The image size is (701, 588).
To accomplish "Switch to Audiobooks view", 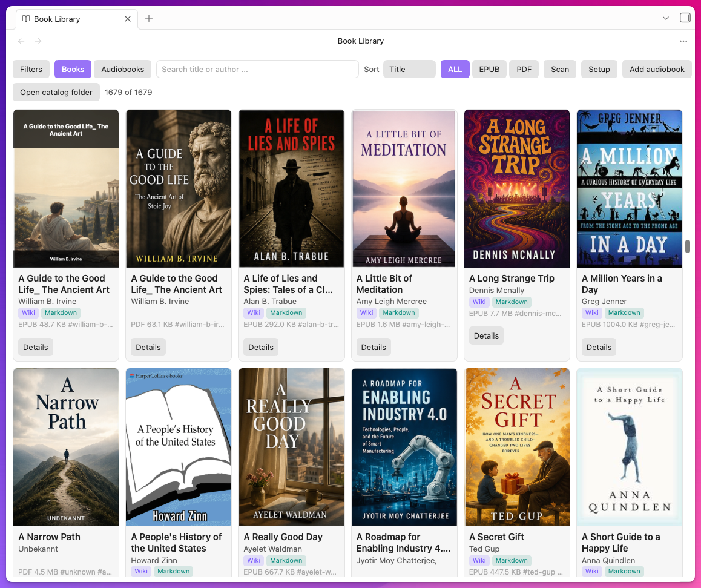I will point(122,69).
